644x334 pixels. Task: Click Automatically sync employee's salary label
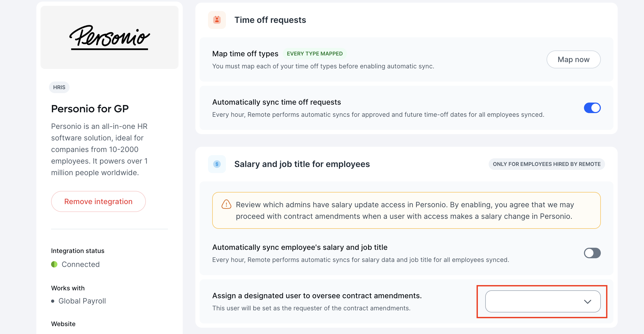pos(300,247)
